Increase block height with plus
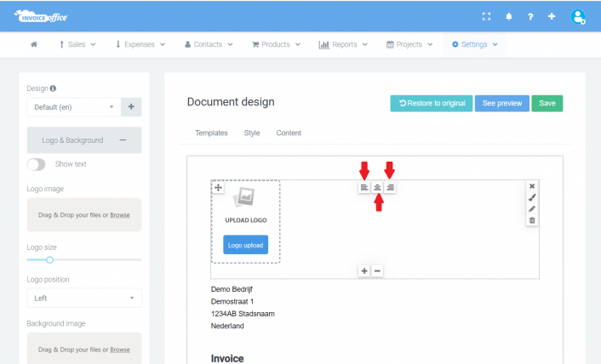 [x=364, y=271]
